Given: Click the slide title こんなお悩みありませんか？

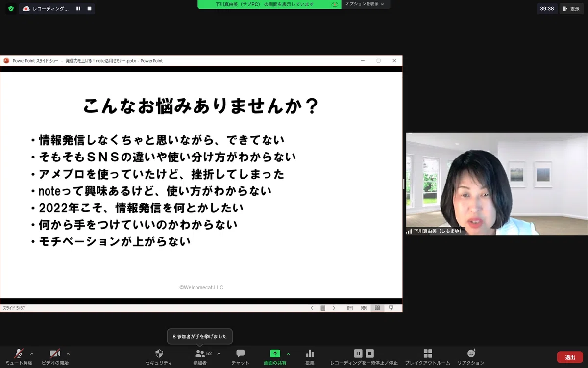Looking at the screenshot, I should click(x=201, y=106).
